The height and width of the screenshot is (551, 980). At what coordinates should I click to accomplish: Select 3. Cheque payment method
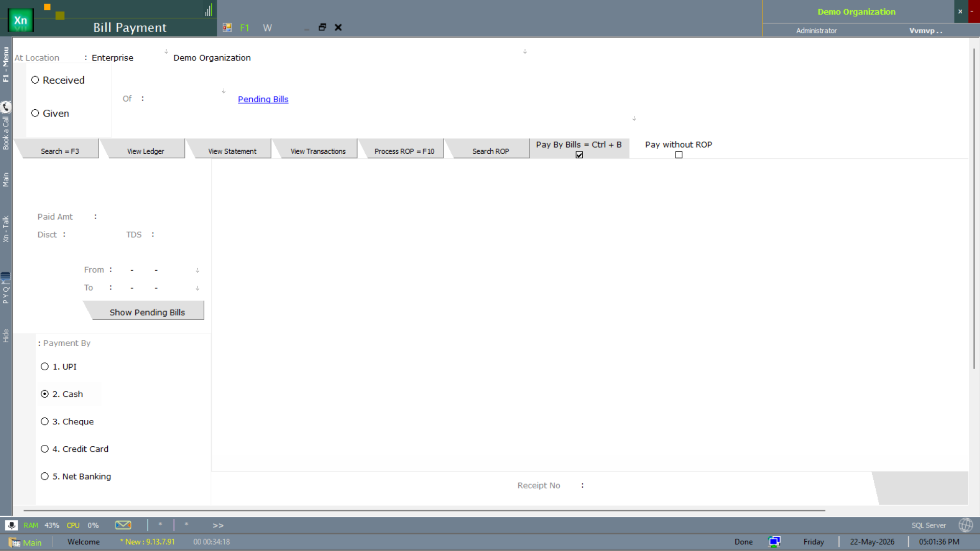pyautogui.click(x=45, y=422)
